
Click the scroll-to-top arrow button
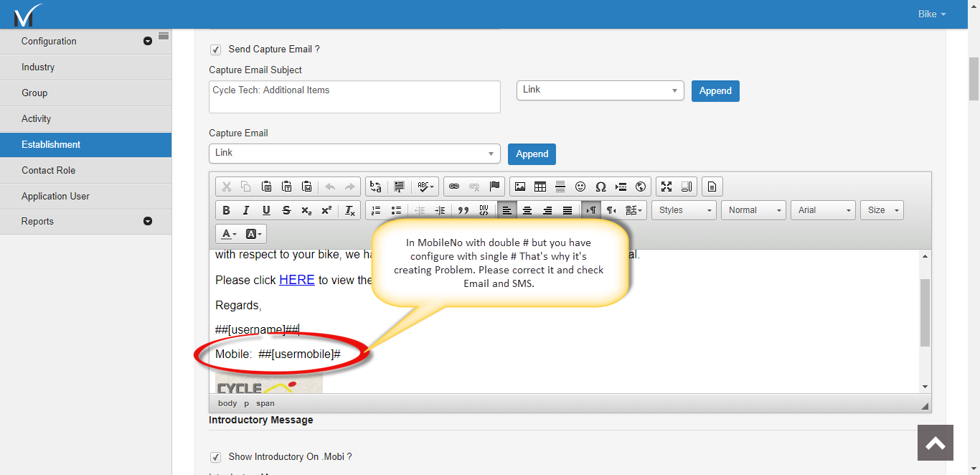[935, 443]
